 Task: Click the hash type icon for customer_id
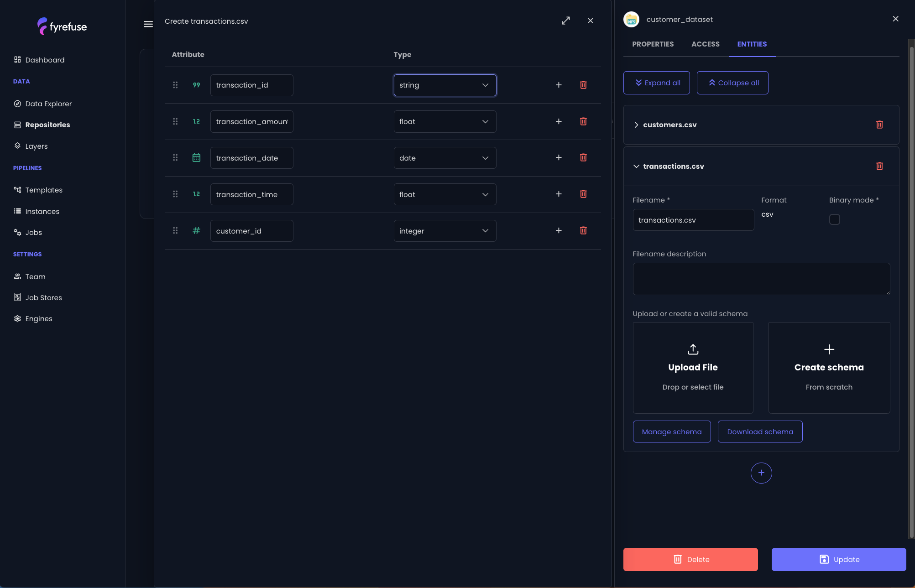[x=196, y=230]
